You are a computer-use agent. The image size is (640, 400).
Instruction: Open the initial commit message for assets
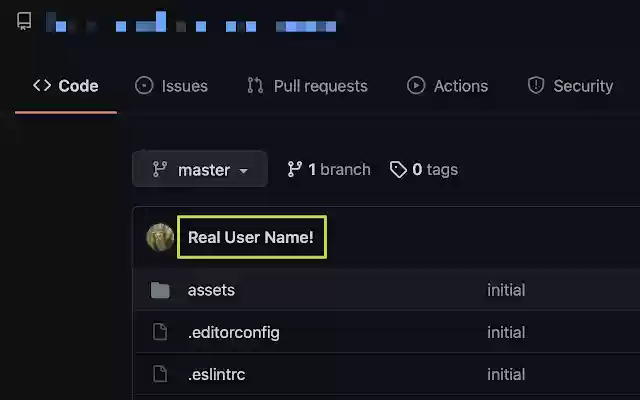(506, 290)
